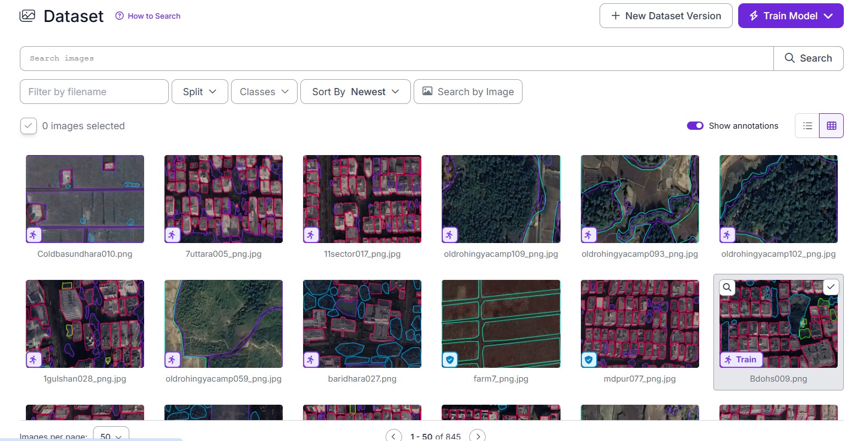Click the shield badge on farm7_png.jpg
Screen dimensions: 868x441
coord(450,360)
